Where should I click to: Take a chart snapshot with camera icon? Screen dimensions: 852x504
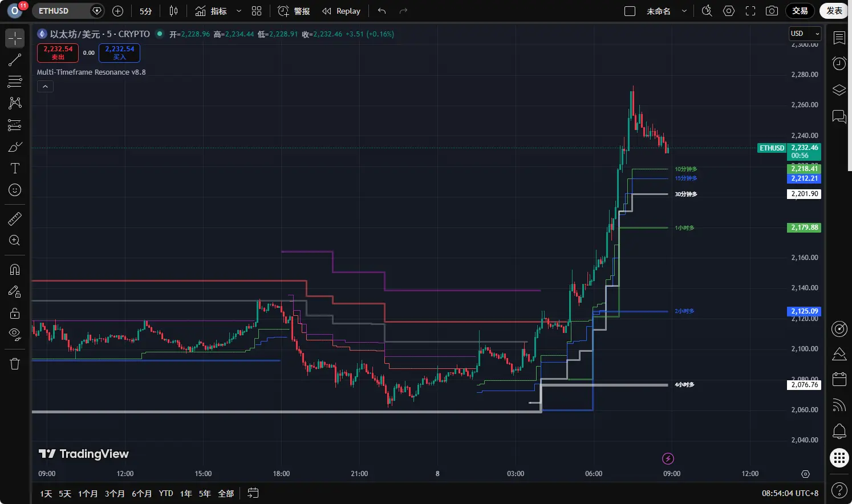(772, 11)
